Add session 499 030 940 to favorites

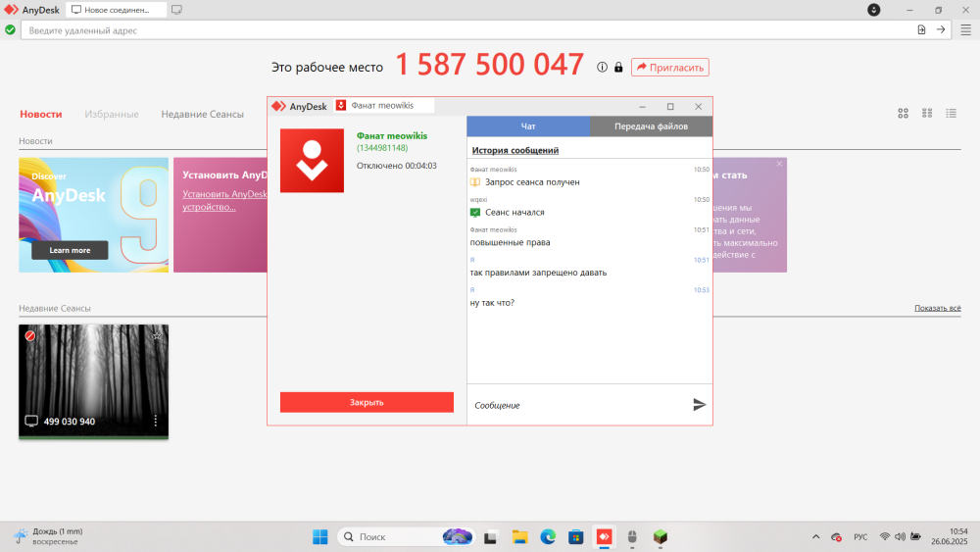tap(157, 335)
